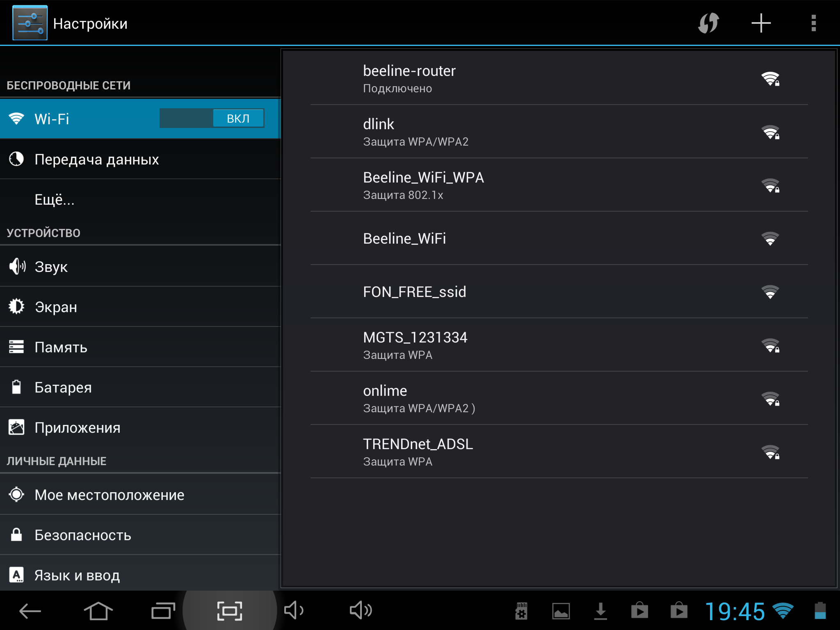
Task: Select the open Beeline_WiFi network
Action: 559,238
